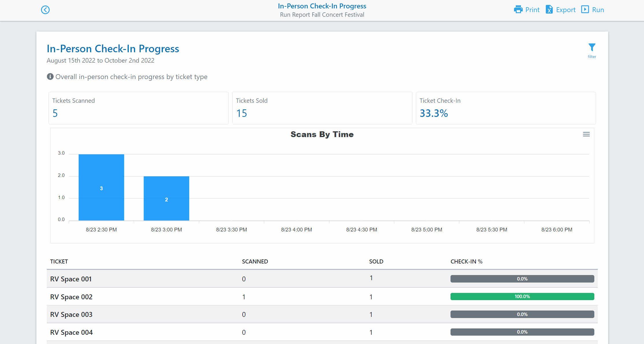Click the Tickets Scanned card value 5

pyautogui.click(x=55, y=113)
